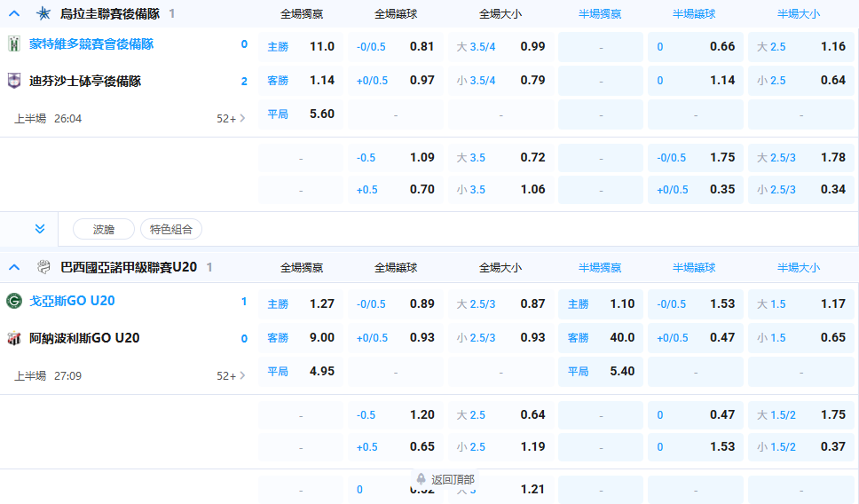Expand more markets with double-chevron down arrow
Screen dimensions: 859x504
click(40, 229)
